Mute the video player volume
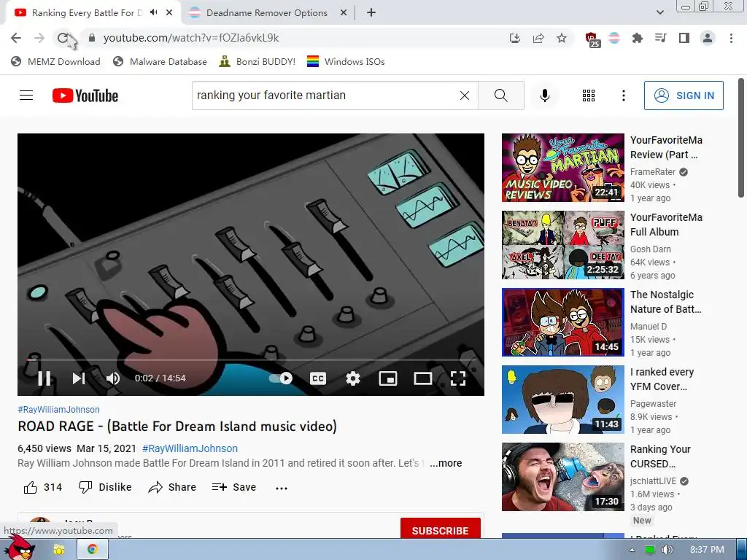 [113, 378]
